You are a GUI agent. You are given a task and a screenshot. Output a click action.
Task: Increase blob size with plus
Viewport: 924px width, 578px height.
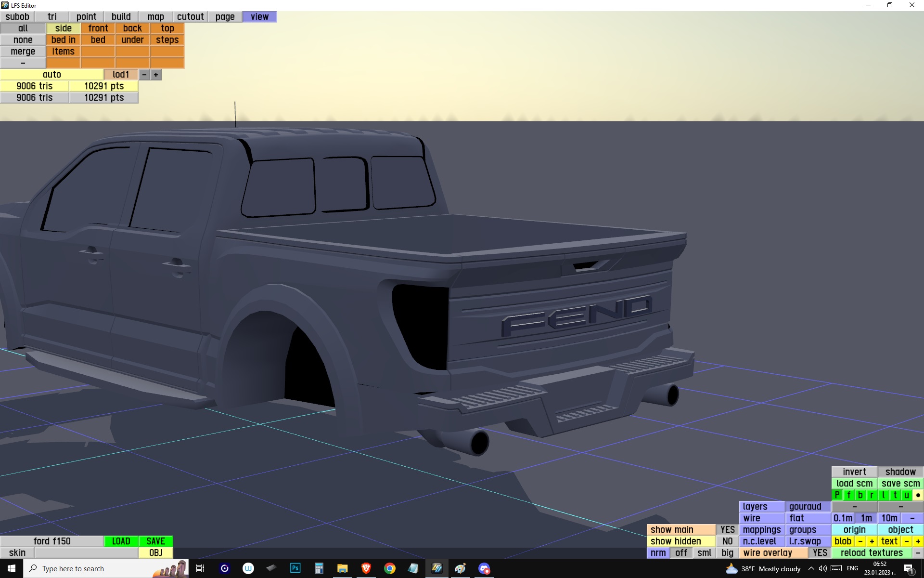tap(872, 541)
